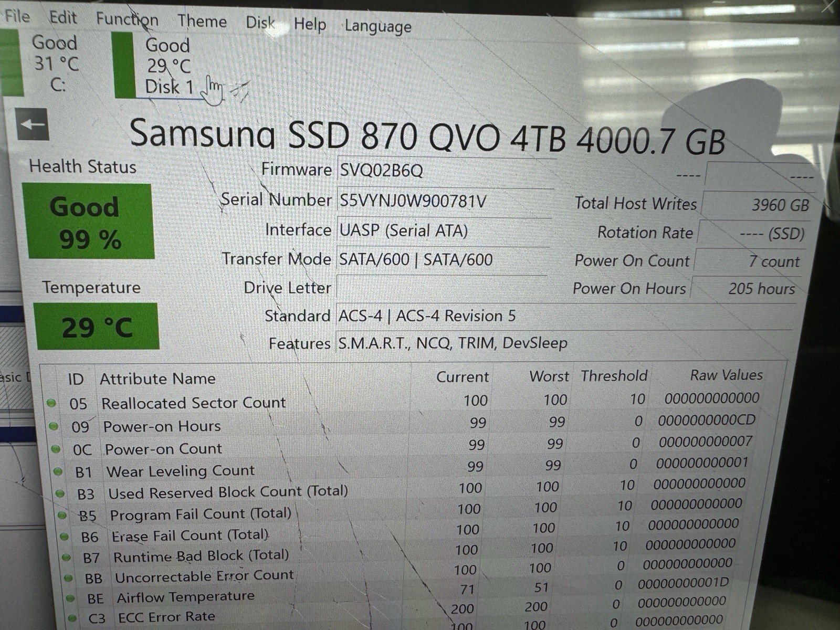Select the Power-on Hours attribute row
This screenshot has height=630, width=840.
pos(404,424)
